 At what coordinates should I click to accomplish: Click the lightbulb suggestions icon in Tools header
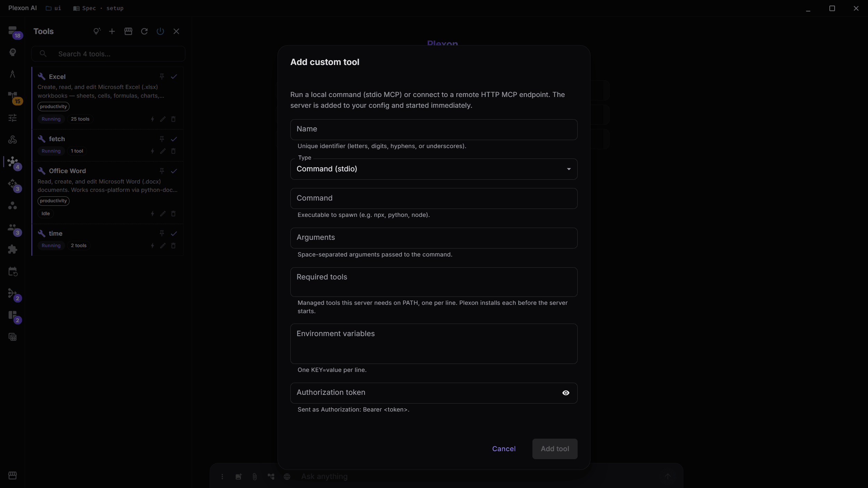tap(97, 31)
